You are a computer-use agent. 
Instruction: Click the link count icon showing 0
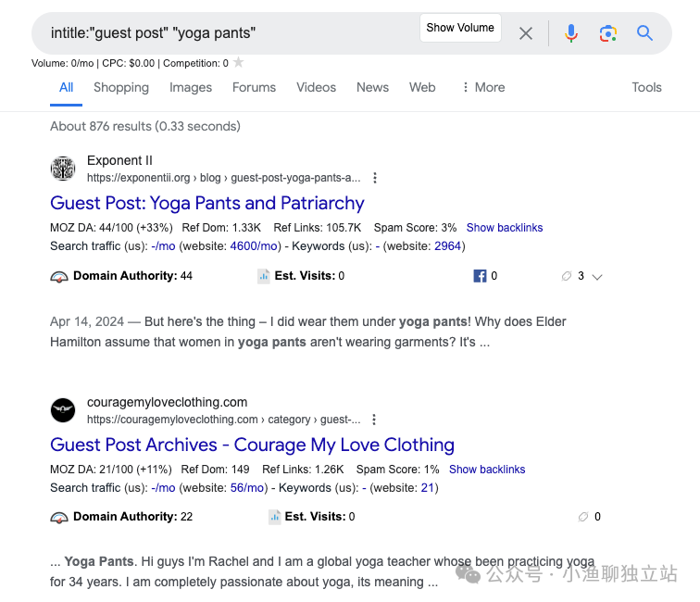click(583, 517)
